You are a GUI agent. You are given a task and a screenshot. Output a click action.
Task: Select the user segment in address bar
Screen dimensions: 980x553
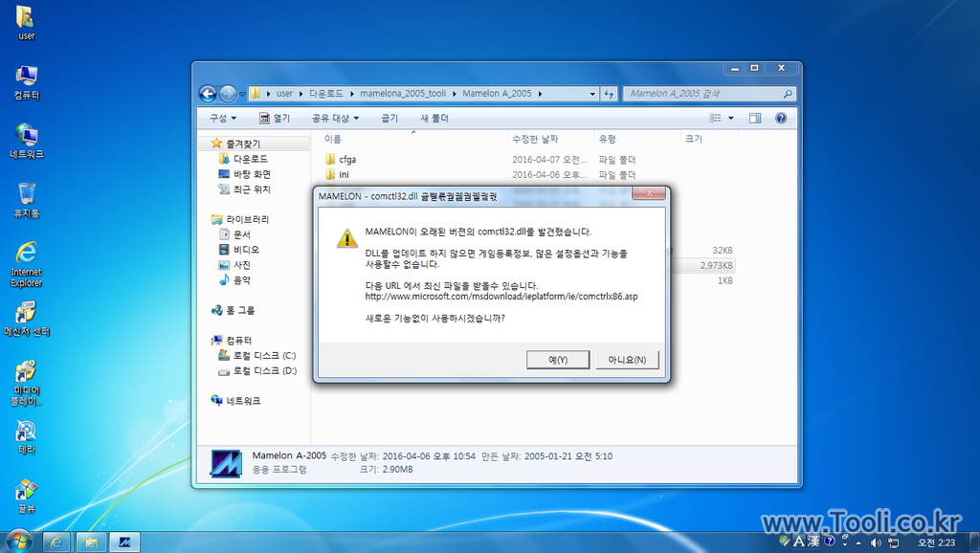tap(284, 94)
